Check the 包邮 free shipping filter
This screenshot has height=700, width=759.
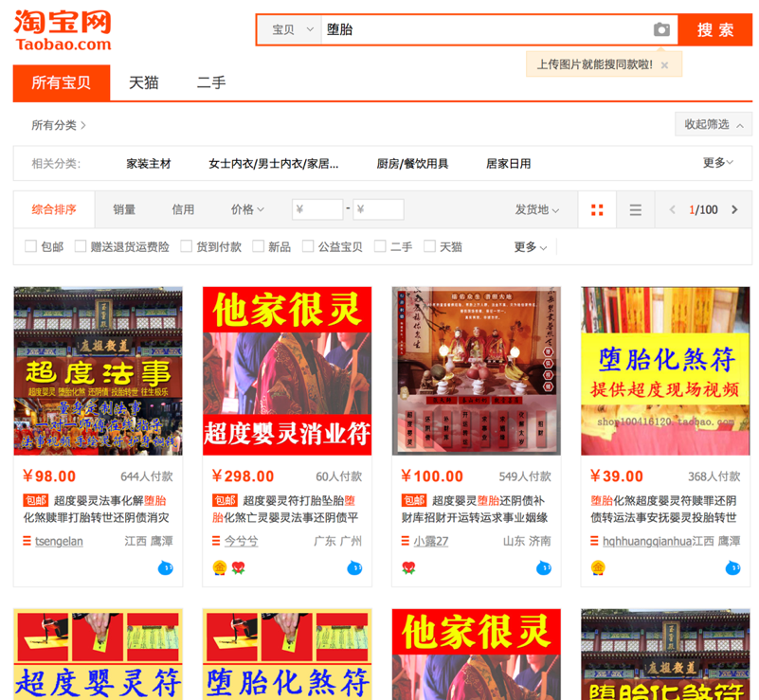pyautogui.click(x=30, y=246)
